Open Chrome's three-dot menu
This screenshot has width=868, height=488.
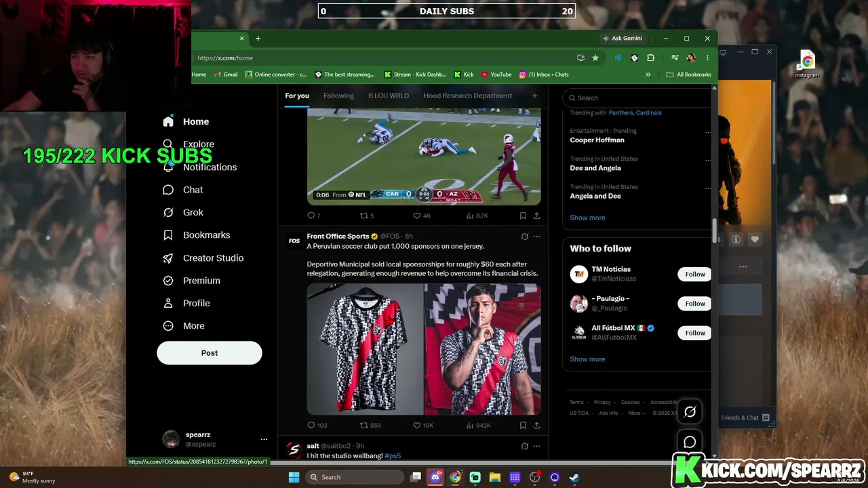tap(707, 58)
